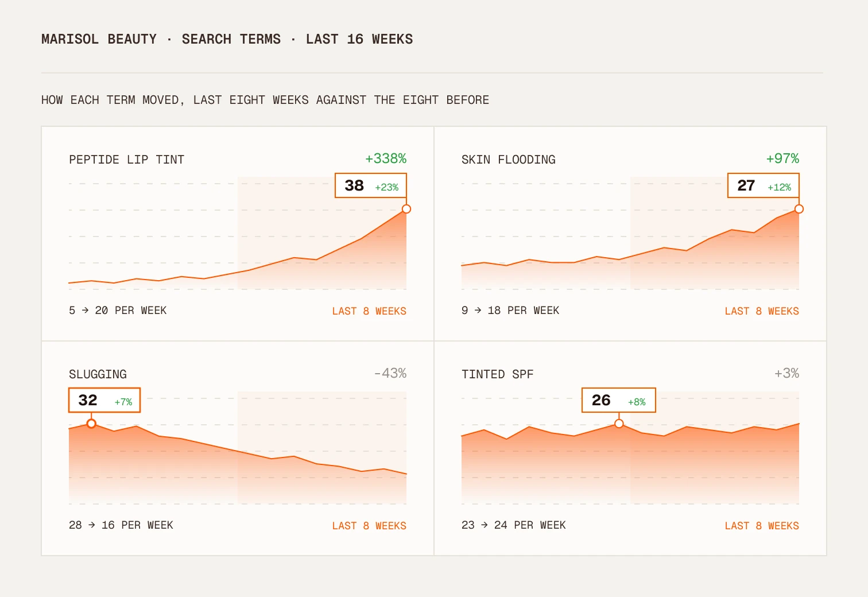Viewport: 868px width, 597px height.
Task: Click LAST 16 WEEKS in the header
Action: coord(359,39)
